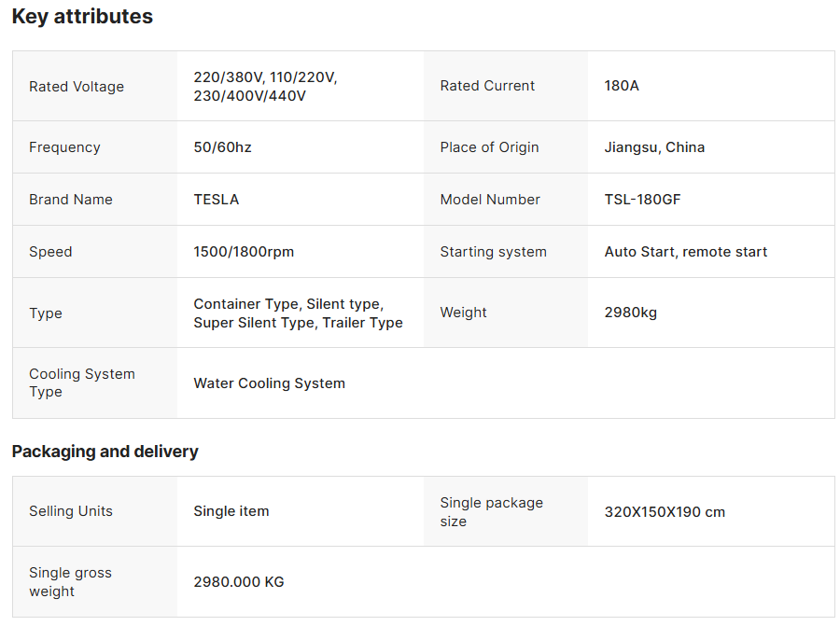Select the Single package size label
The height and width of the screenshot is (626, 840).
coord(491,511)
